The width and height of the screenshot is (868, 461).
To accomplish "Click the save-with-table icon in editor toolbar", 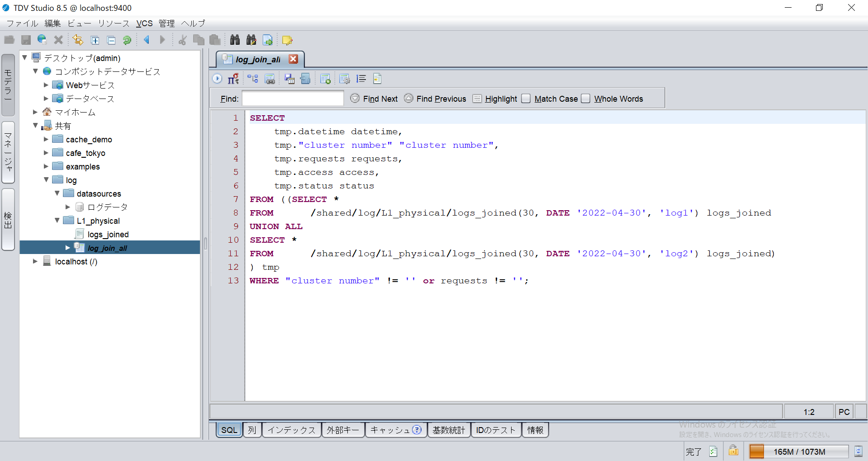I will (x=289, y=79).
